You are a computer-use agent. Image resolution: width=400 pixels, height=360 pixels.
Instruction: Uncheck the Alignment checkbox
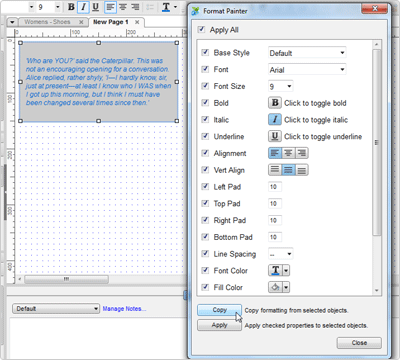click(x=205, y=153)
